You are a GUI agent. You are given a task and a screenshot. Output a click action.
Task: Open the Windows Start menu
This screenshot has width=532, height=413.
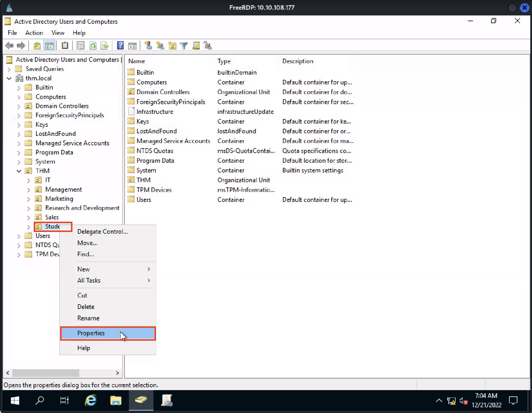point(15,400)
